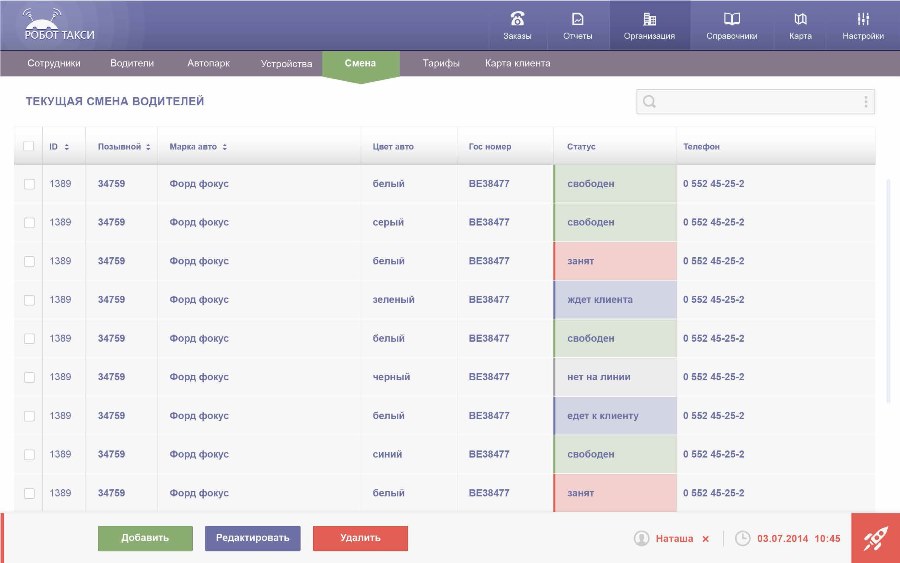Check the first row, colour белый, status свободен
Viewport: 900px width, 563px height.
click(x=29, y=184)
